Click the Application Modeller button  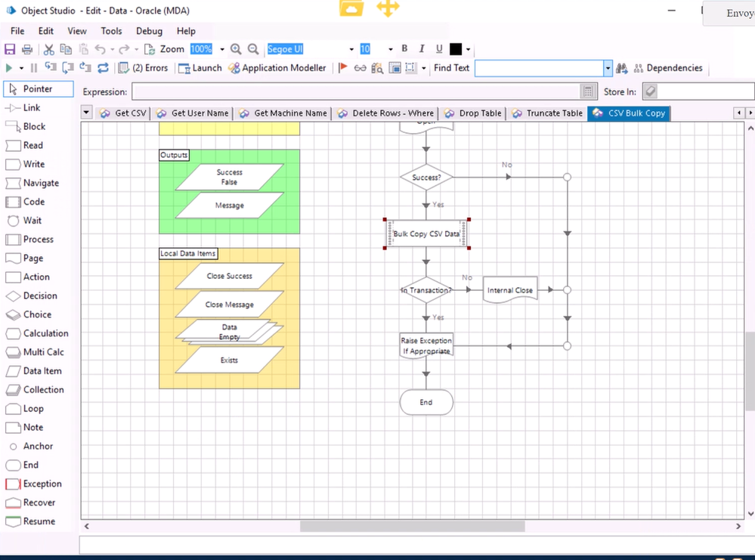(x=277, y=68)
